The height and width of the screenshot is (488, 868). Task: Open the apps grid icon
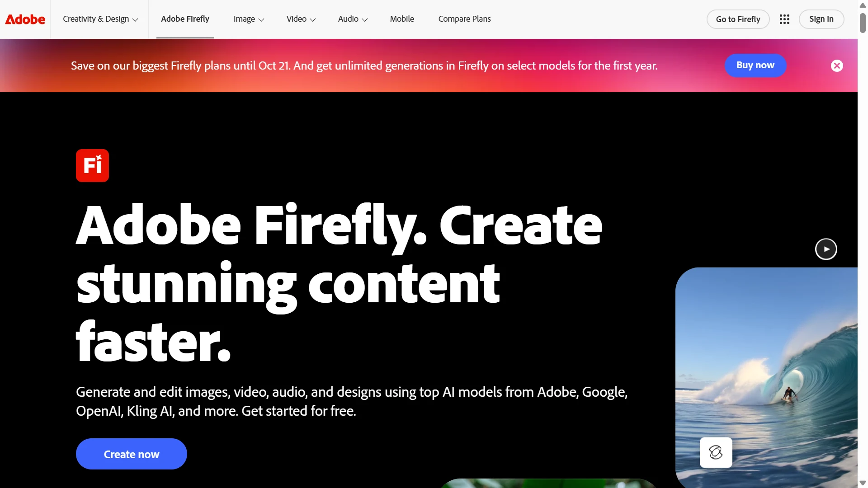click(784, 19)
